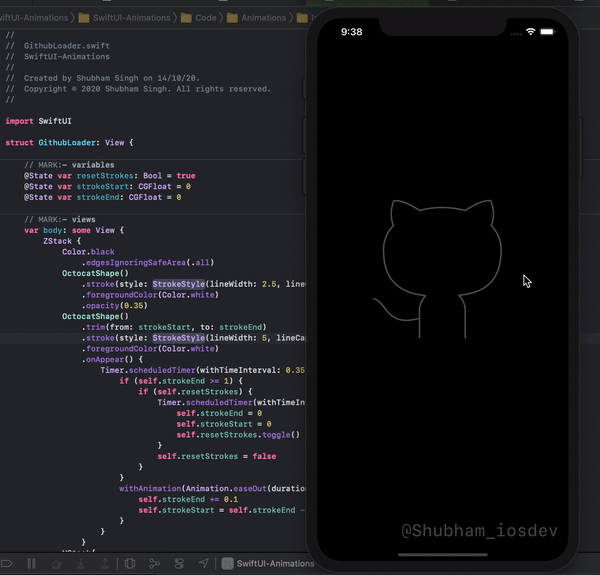Click StrokeStyle with lineWidth 2.5
This screenshot has height=575, width=600.
pyautogui.click(x=179, y=284)
